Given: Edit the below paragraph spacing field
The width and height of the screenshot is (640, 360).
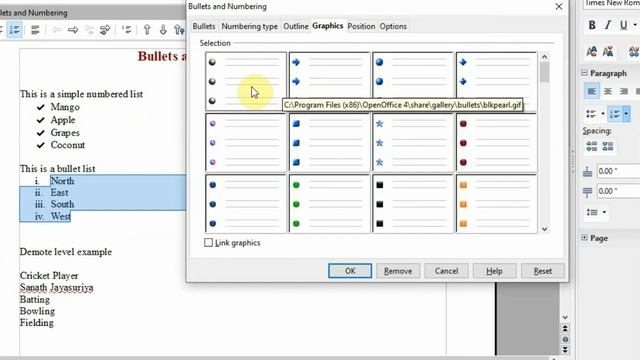Looking at the screenshot, I should (x=618, y=191).
